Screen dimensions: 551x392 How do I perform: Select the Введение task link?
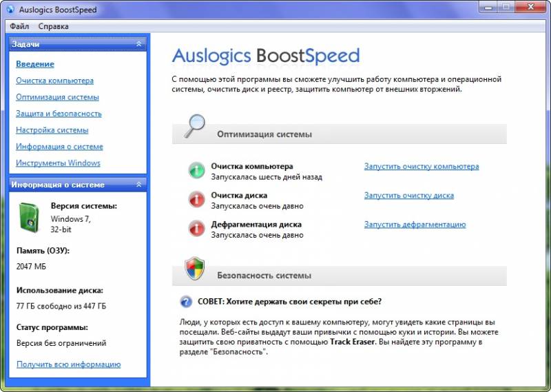coord(35,64)
